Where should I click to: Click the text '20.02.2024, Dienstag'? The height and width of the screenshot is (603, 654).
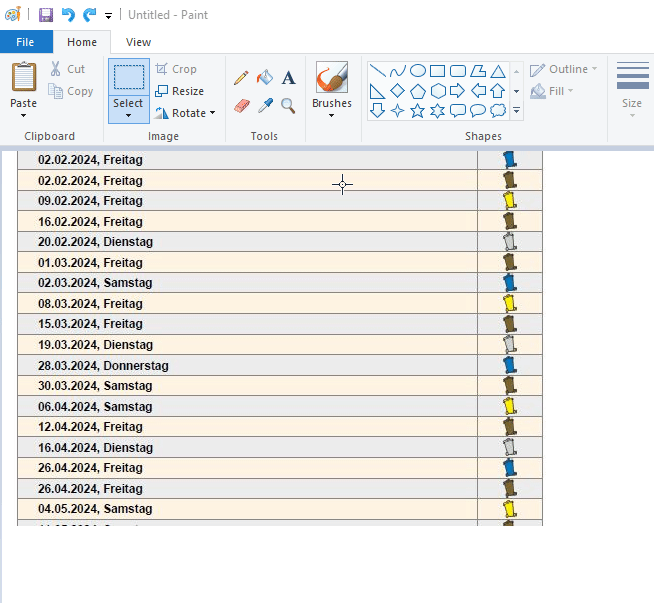[x=96, y=242]
